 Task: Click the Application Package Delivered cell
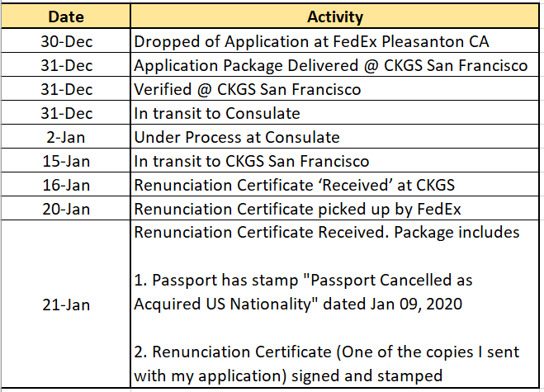tap(335, 65)
